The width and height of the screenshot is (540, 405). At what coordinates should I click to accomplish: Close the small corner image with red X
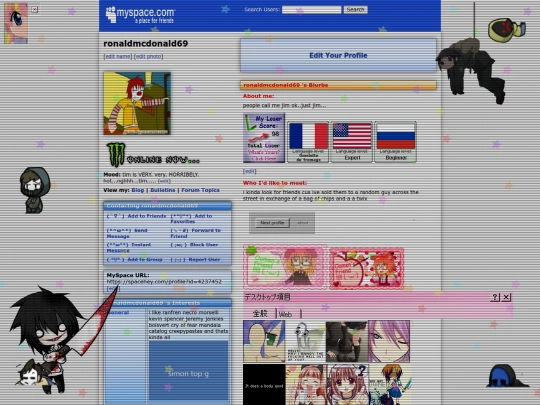click(34, 10)
